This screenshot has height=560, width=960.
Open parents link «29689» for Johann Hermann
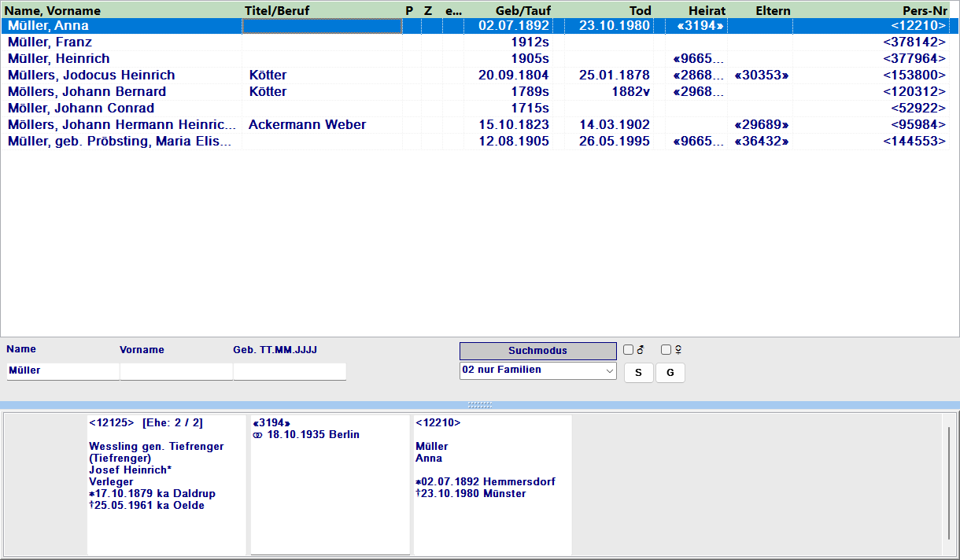pos(761,125)
